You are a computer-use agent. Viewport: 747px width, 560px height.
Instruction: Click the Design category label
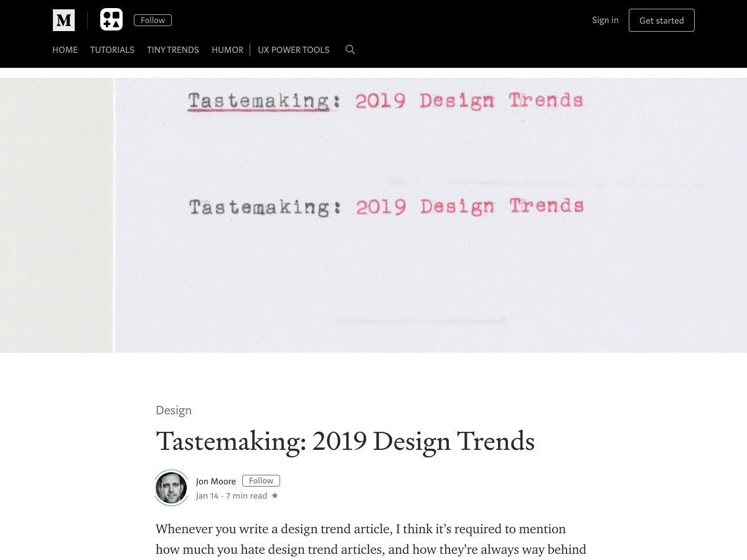pos(174,410)
